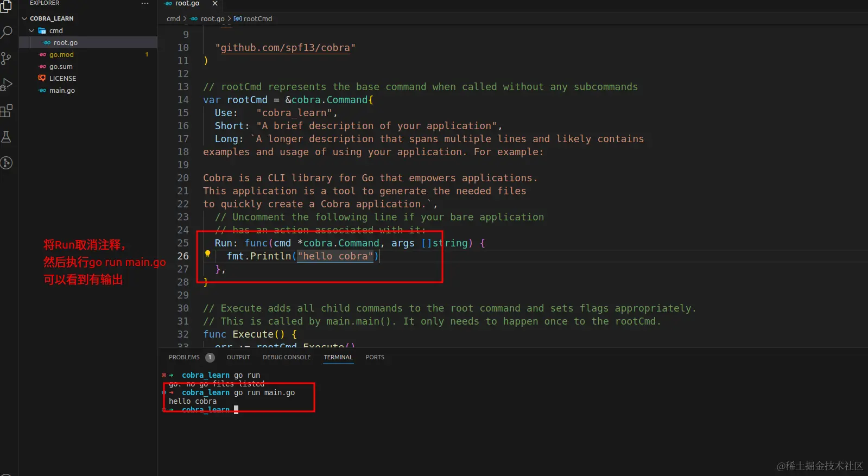
Task: Click the terminal cursor after the cobra_learn prompt
Action: 236,410
